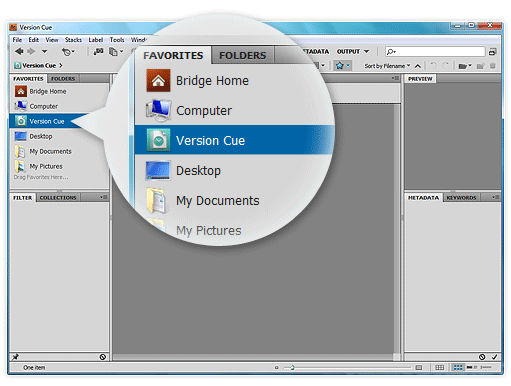Go forward with the right arrow icon

31,51
